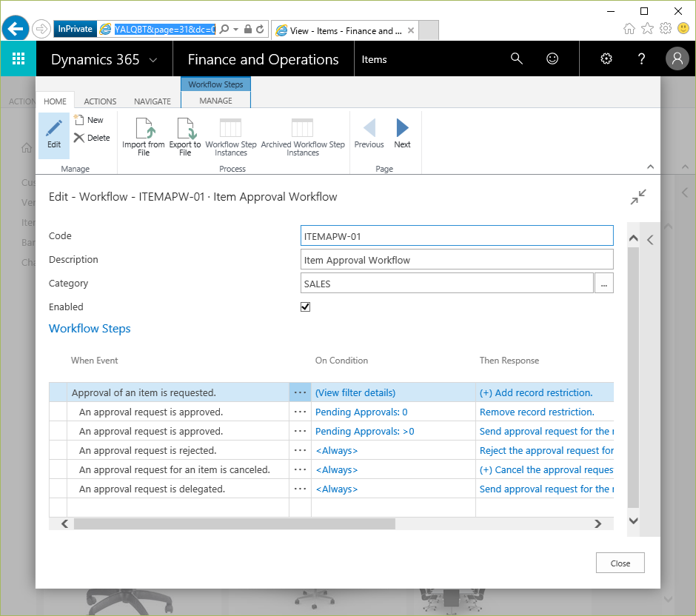Choose Import from File
696x616 pixels.
(x=144, y=137)
